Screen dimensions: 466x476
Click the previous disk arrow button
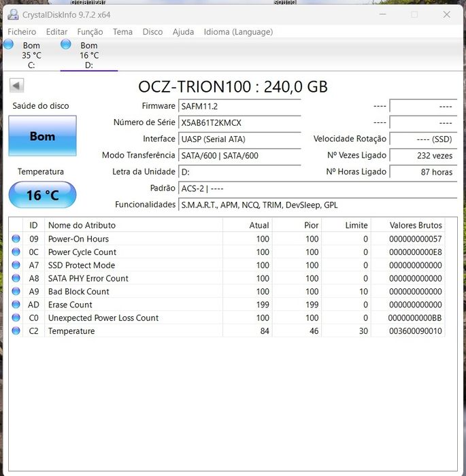pos(16,86)
